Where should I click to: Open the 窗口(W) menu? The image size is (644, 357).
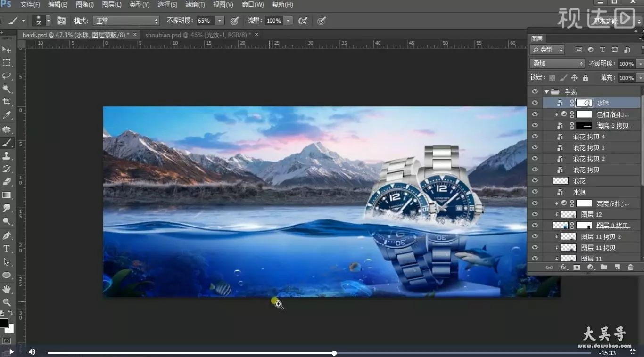click(253, 5)
